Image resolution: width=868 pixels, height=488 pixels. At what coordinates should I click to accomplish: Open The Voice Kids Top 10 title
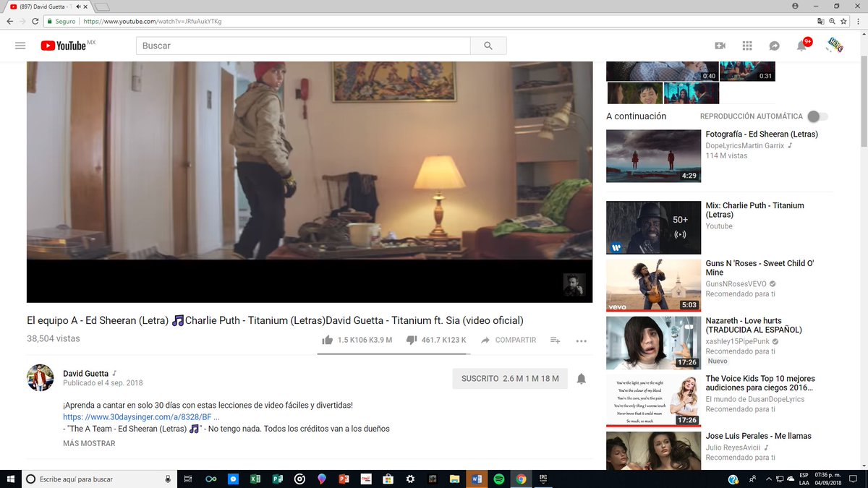click(760, 383)
